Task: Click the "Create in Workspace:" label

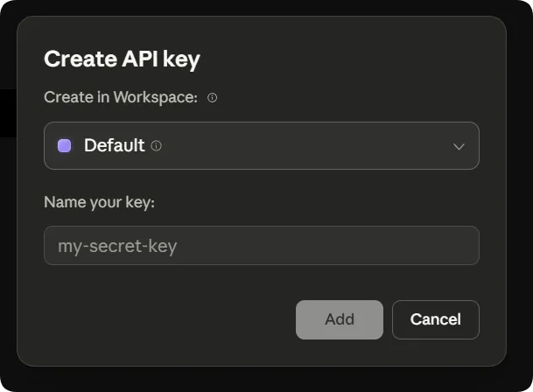Action: coord(121,97)
